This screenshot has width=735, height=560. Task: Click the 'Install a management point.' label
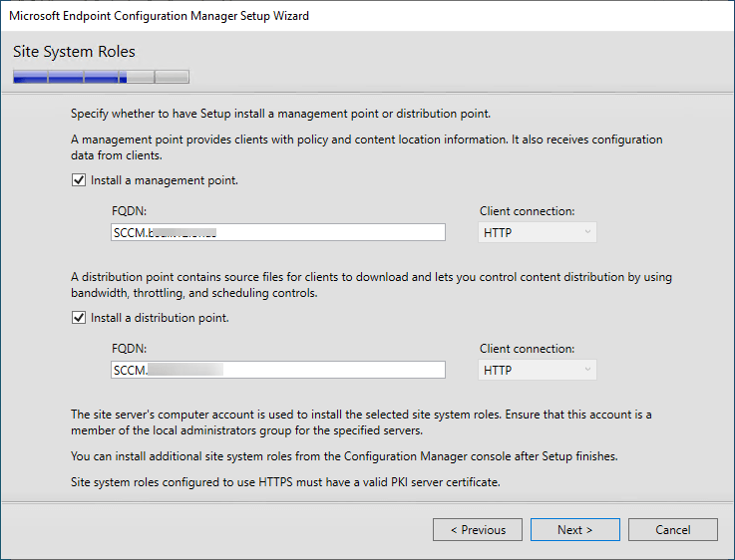pyautogui.click(x=165, y=180)
